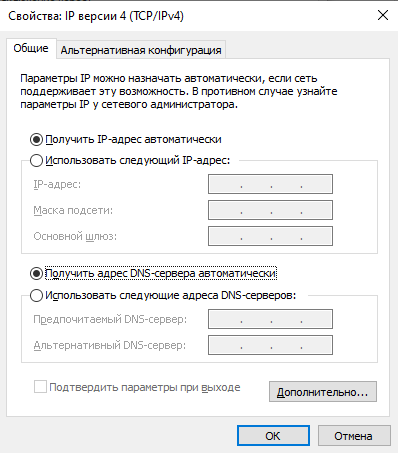The image size is (398, 453).
Task: Confirm settings with the ОК button
Action: 273,436
